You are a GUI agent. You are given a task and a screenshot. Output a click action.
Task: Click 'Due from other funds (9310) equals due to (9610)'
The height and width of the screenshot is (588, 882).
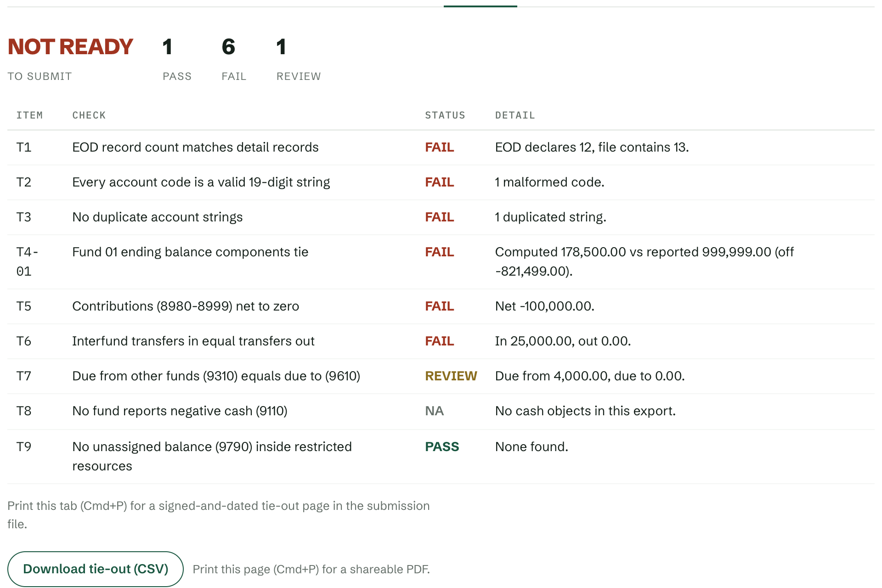pos(216,376)
